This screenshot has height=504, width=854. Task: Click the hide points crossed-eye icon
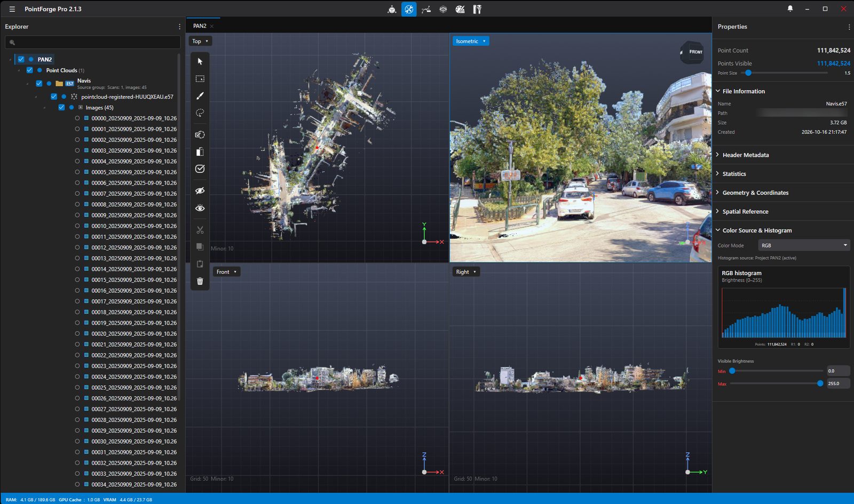(x=200, y=190)
